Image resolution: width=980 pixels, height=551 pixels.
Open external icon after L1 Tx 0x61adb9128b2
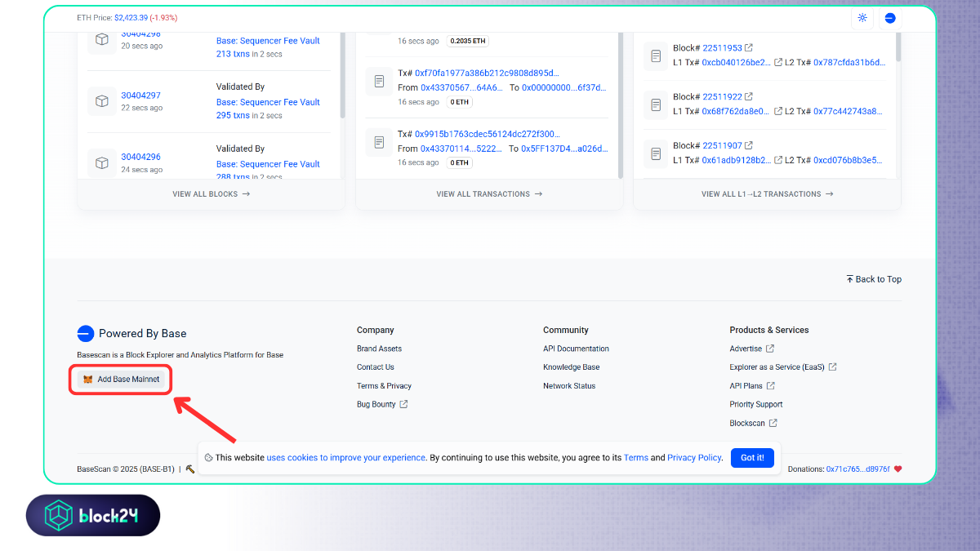click(778, 160)
